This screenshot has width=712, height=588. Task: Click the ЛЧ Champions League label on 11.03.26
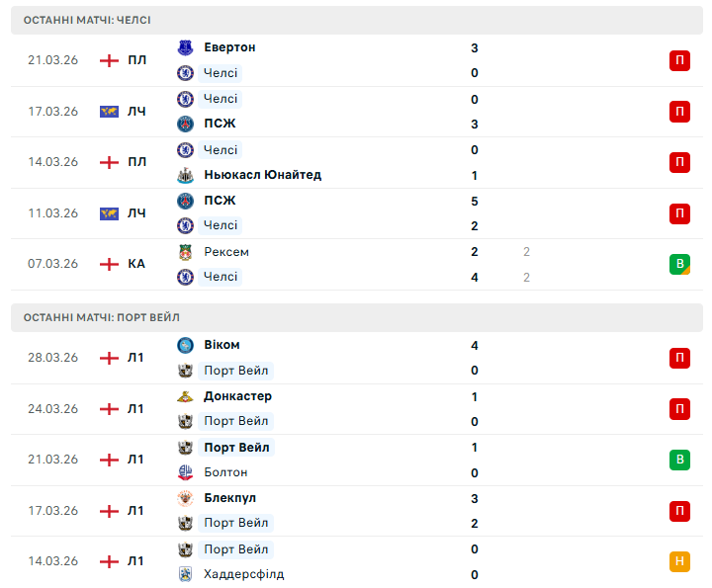click(x=135, y=213)
